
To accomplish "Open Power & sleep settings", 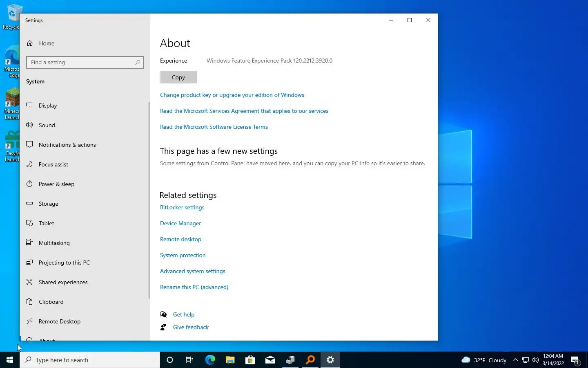I will click(84, 184).
